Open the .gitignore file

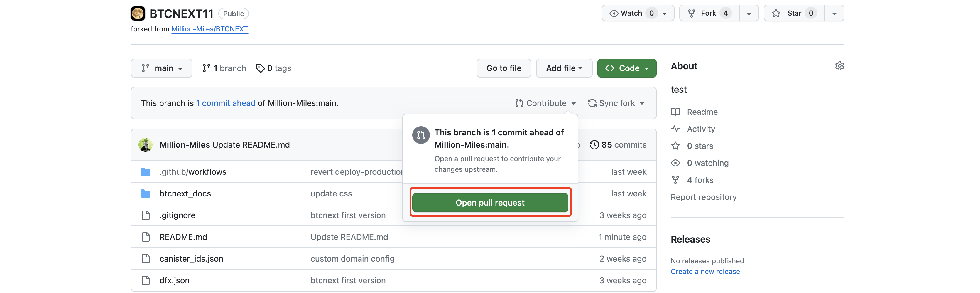click(177, 215)
